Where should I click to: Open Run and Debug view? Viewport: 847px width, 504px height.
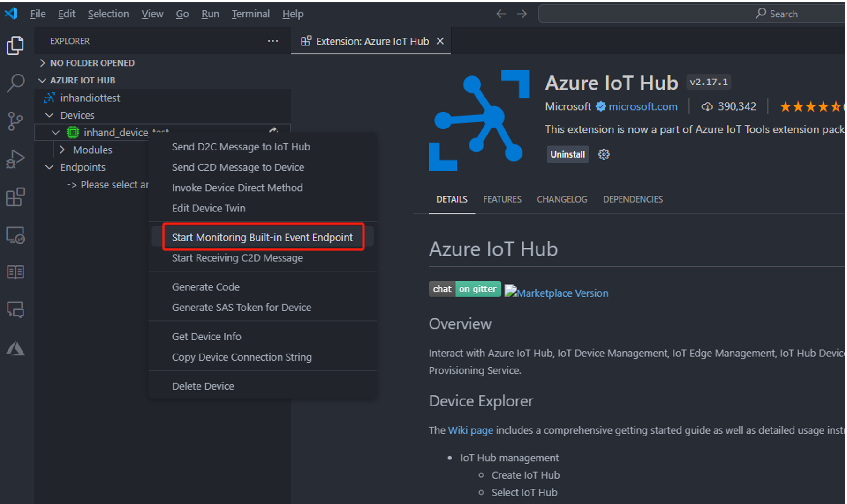(15, 159)
